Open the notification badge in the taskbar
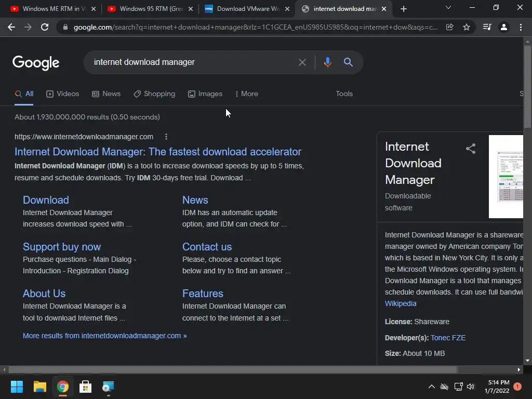The image size is (532, 399). point(517,387)
